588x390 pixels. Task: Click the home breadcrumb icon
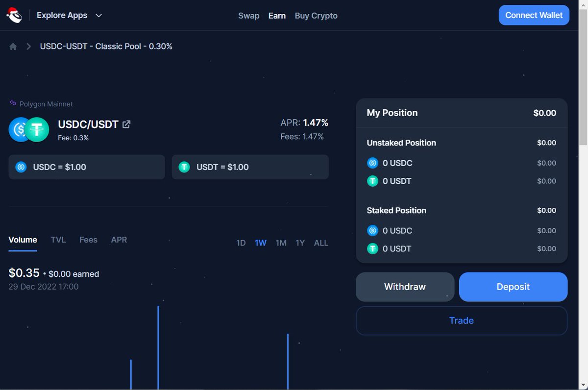(x=13, y=47)
